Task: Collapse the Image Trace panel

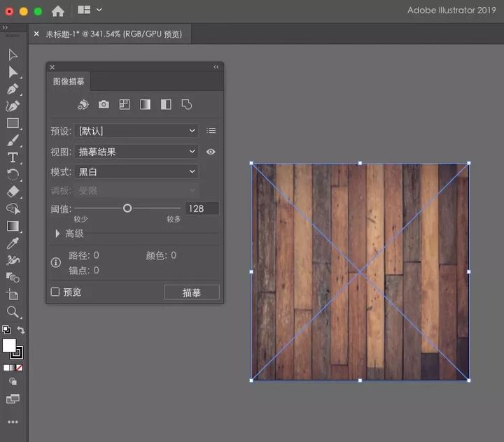Action: coord(216,67)
